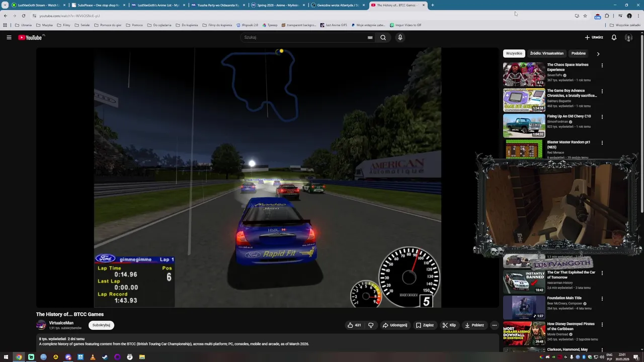The width and height of the screenshot is (644, 362).
Task: Click the Utwórz create button
Action: click(594, 37)
